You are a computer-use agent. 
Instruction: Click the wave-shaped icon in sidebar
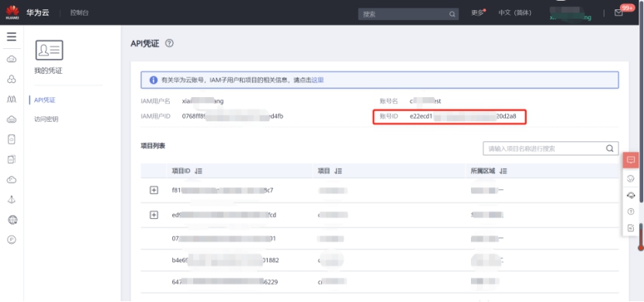tap(12, 99)
